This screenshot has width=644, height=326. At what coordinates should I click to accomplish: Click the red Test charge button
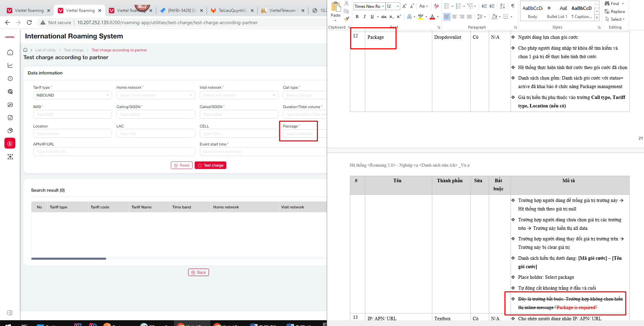210,165
